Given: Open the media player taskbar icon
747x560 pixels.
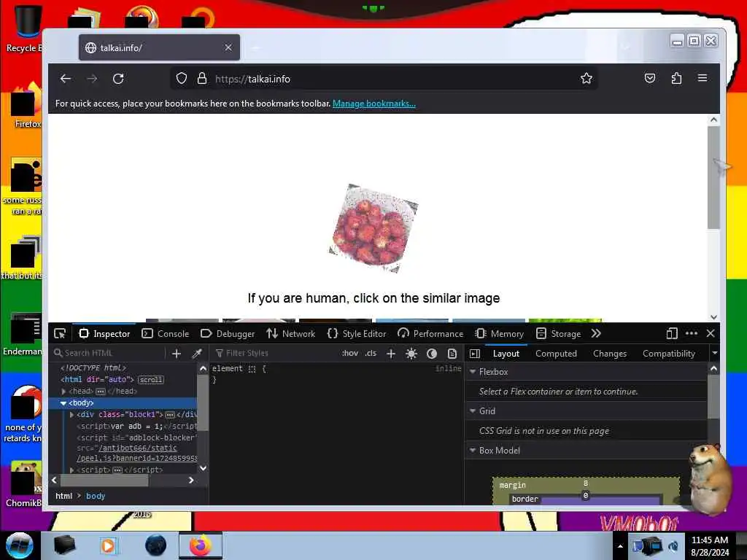Looking at the screenshot, I should point(108,545).
